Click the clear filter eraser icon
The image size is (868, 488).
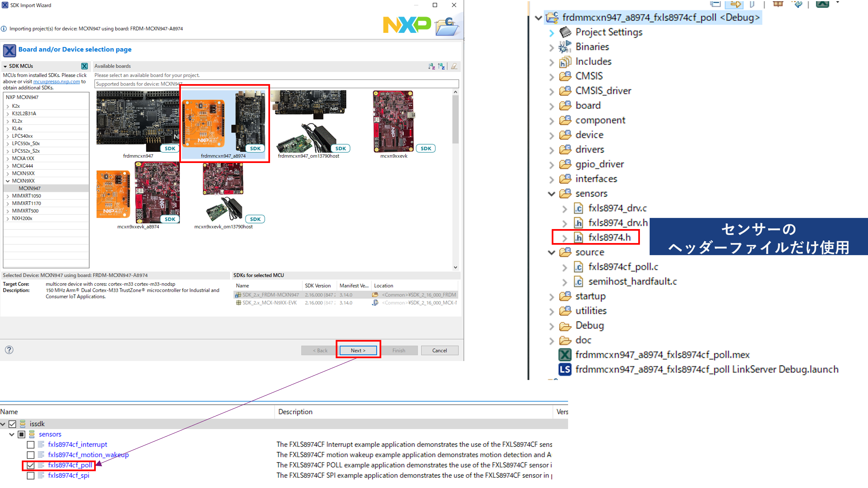454,66
